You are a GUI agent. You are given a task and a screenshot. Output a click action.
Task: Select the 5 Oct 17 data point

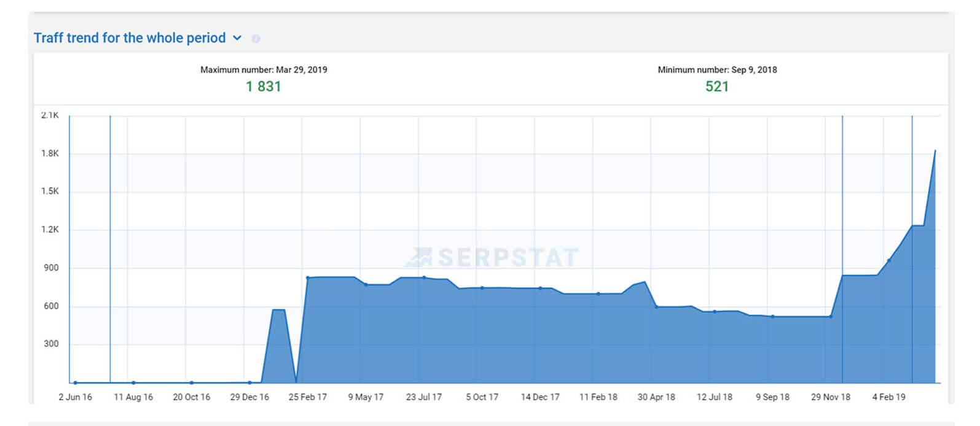pos(482,287)
